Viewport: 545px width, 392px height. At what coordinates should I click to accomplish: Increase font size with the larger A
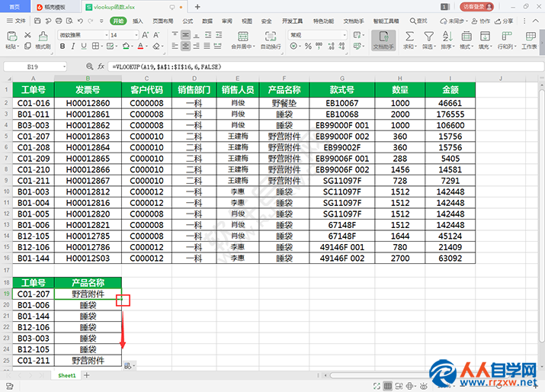[x=146, y=35]
